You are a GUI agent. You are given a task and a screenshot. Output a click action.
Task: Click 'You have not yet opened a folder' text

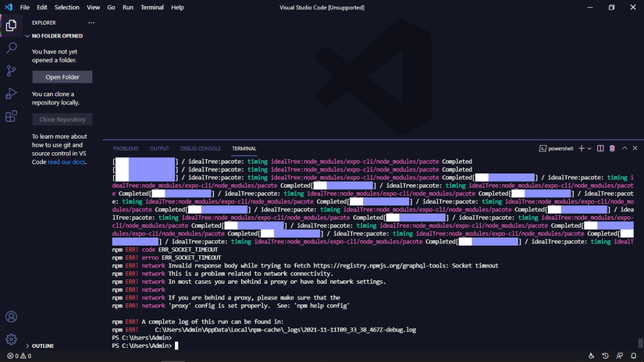pos(55,56)
